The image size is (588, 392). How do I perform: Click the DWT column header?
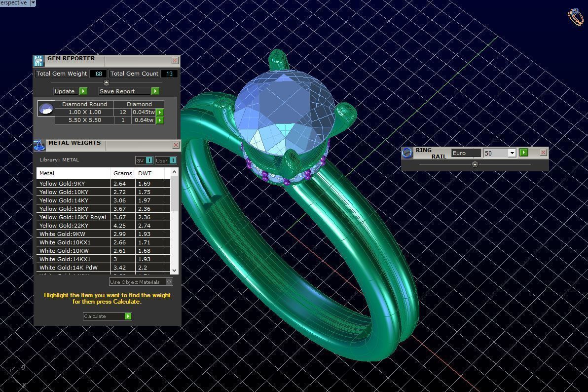pyautogui.click(x=149, y=173)
